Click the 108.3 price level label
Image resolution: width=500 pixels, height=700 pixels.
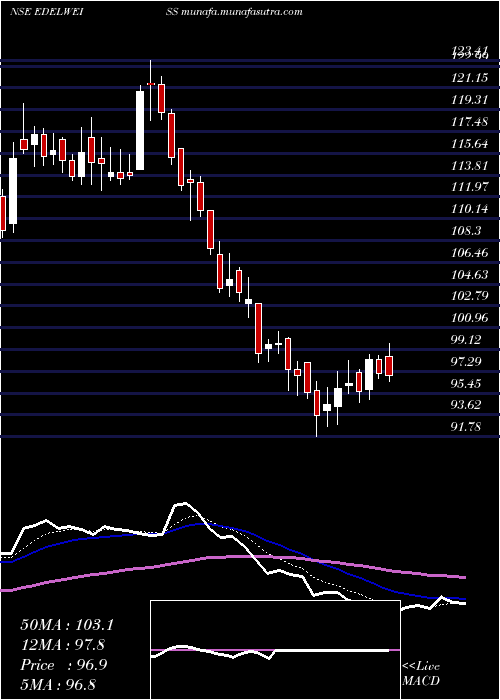point(466,231)
